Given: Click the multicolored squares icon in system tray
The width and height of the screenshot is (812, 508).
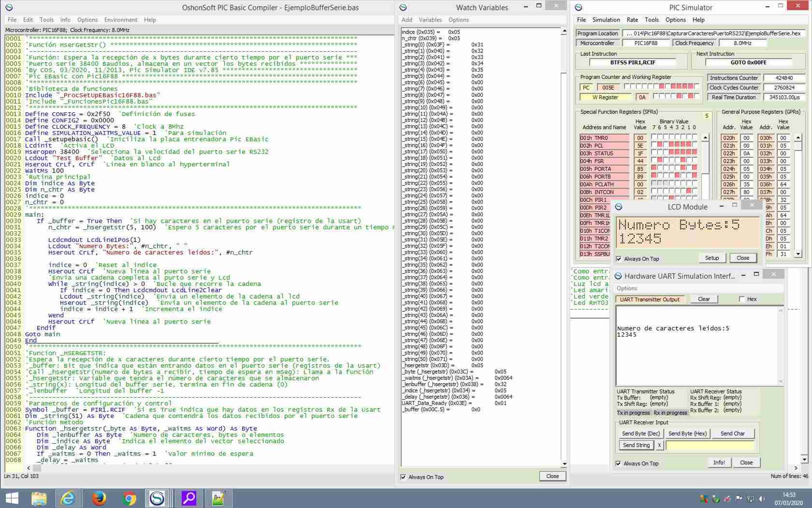Looking at the screenshot, I should (x=704, y=498).
